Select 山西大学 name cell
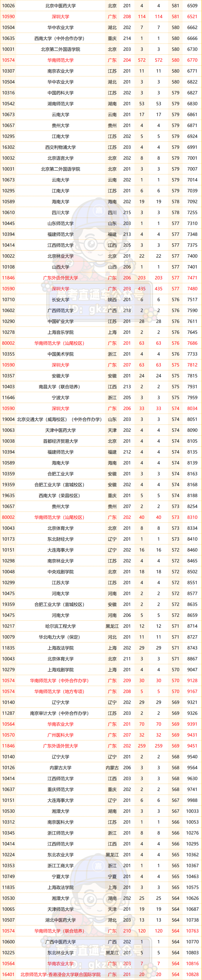 pos(60,267)
